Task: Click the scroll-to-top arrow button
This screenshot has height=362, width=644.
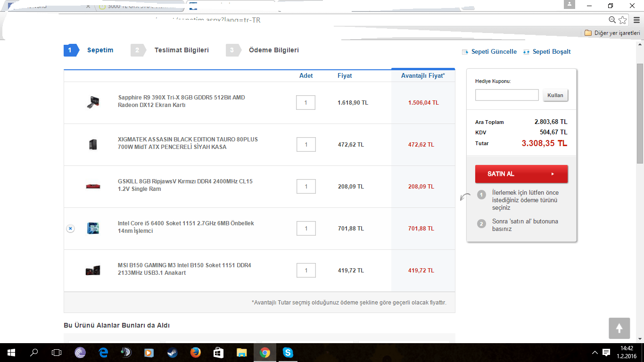Action: (619, 328)
